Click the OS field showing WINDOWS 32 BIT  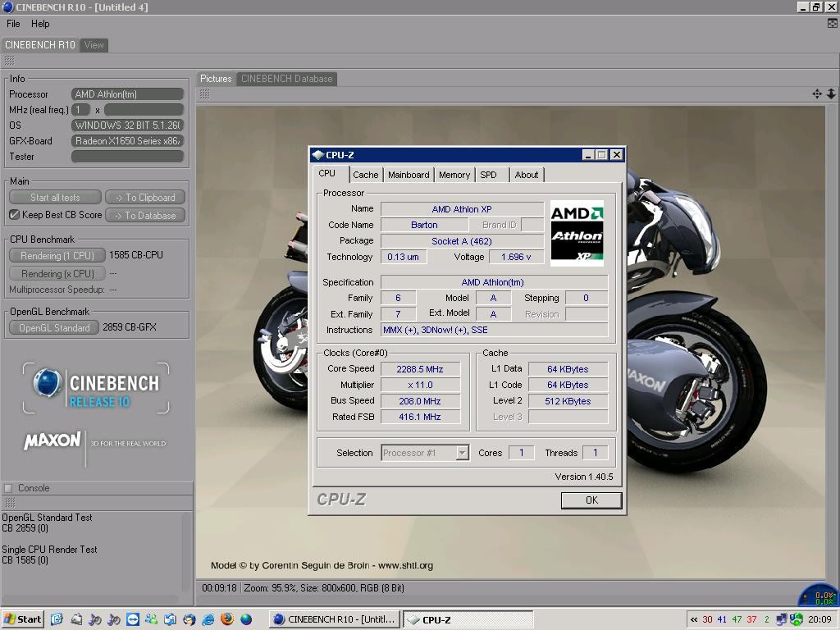127,126
